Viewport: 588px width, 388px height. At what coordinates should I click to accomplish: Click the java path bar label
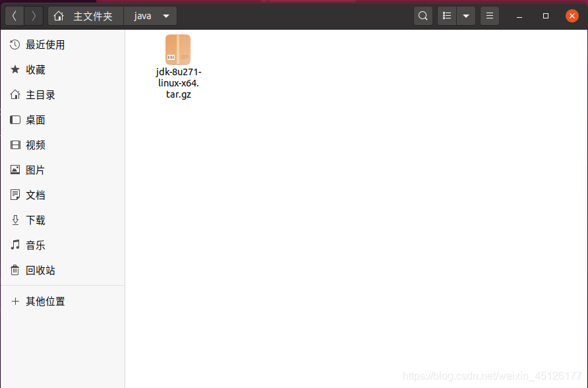[142, 16]
